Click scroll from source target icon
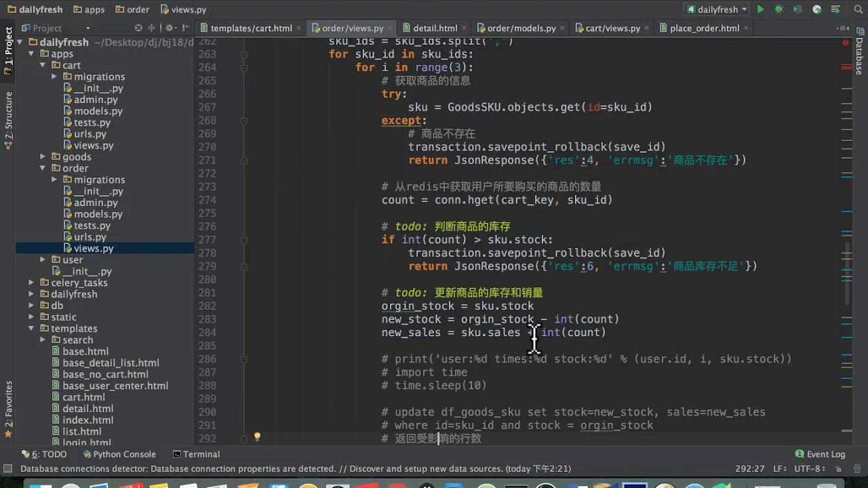Image resolution: width=868 pixels, height=488 pixels. (138, 28)
